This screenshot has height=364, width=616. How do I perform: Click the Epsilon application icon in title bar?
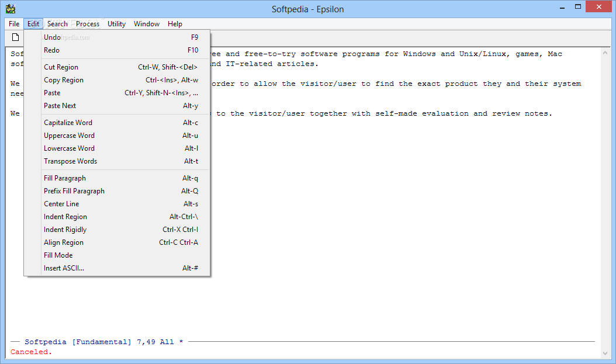pos(11,9)
